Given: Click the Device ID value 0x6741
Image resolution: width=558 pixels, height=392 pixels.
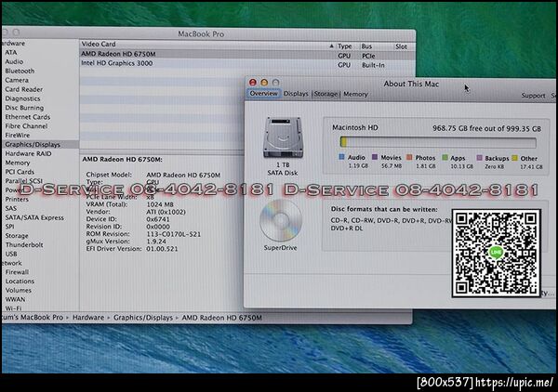Looking at the screenshot, I should pyautogui.click(x=158, y=219).
